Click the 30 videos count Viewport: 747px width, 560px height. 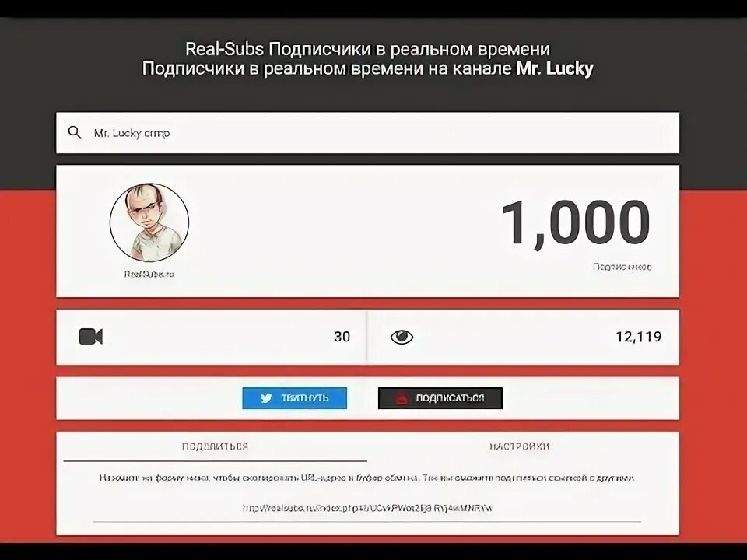pos(342,337)
